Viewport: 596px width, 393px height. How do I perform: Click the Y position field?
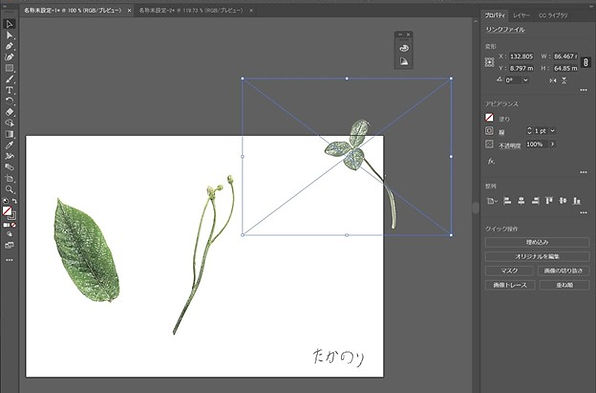tap(522, 68)
